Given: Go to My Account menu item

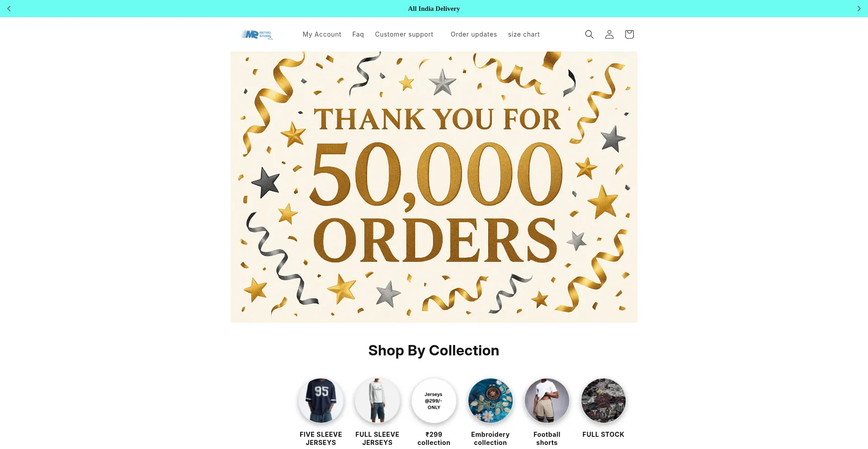Looking at the screenshot, I should pyautogui.click(x=322, y=34).
